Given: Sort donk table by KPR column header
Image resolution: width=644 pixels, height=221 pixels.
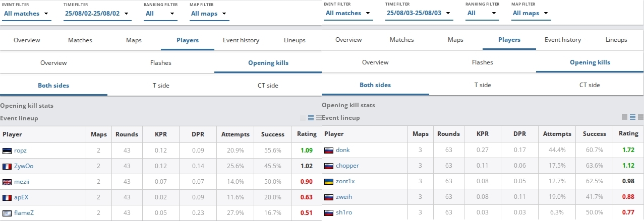Looking at the screenshot, I should 483,134.
